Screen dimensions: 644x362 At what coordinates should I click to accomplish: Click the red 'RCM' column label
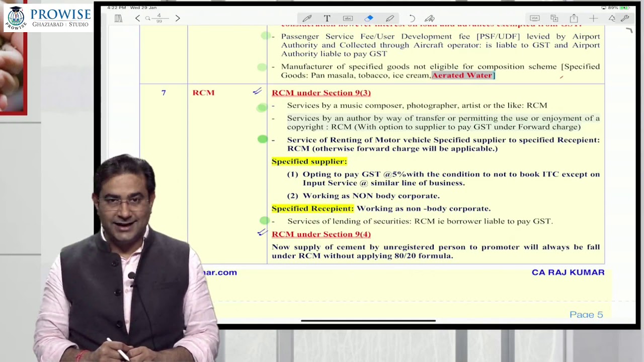pos(203,93)
